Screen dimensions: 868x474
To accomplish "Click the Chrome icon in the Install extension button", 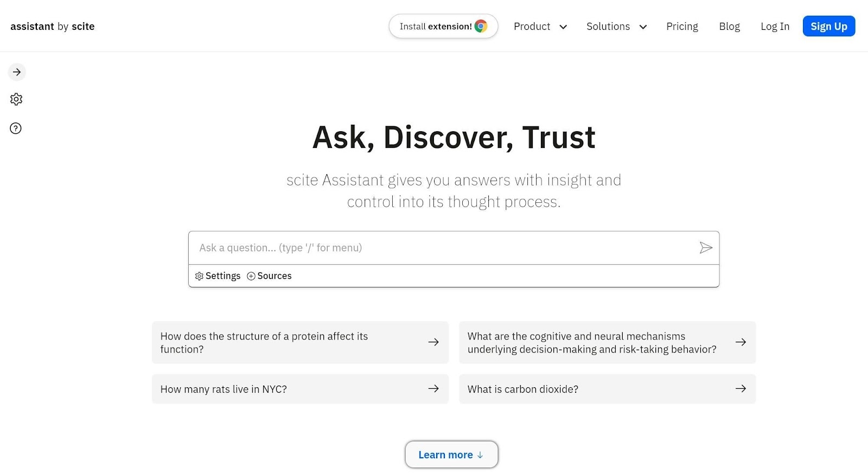I will (x=481, y=26).
